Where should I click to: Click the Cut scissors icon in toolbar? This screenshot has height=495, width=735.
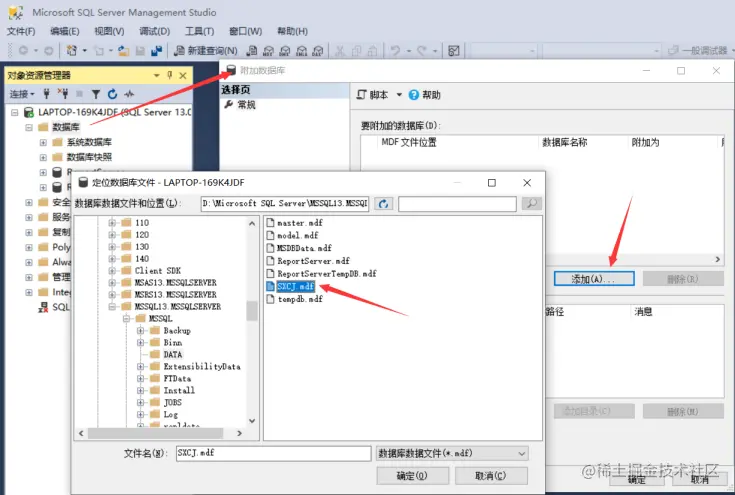pos(340,51)
